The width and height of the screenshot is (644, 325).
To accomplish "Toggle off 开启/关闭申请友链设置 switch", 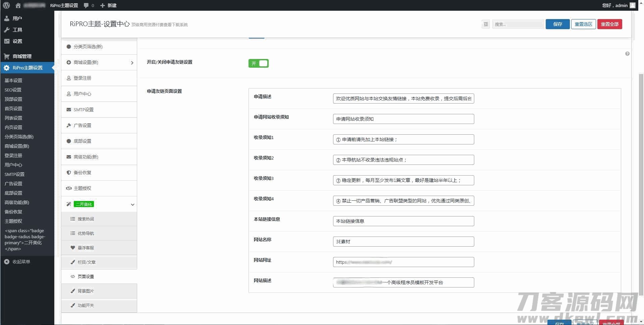I will point(258,63).
